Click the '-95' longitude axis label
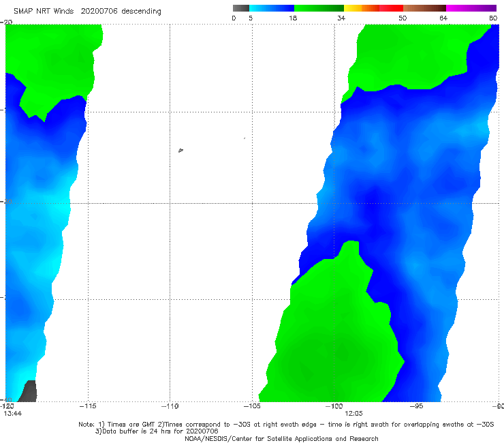 tap(417, 406)
